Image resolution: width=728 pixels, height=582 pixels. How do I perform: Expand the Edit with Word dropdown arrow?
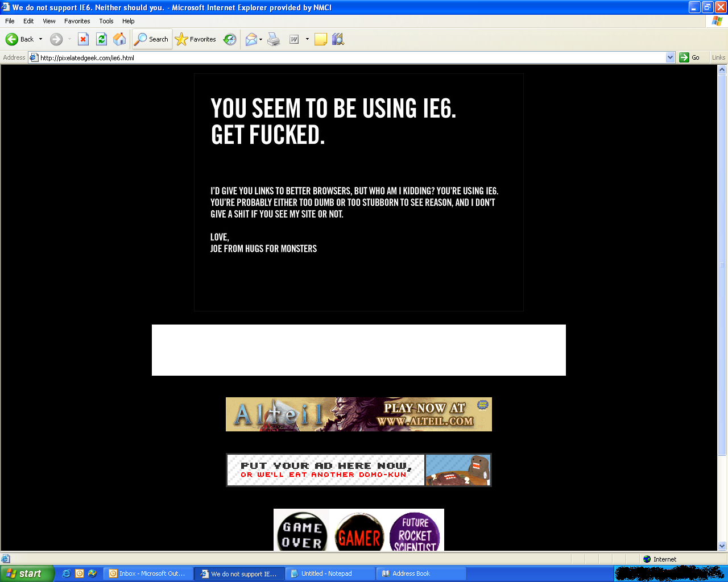tap(307, 39)
